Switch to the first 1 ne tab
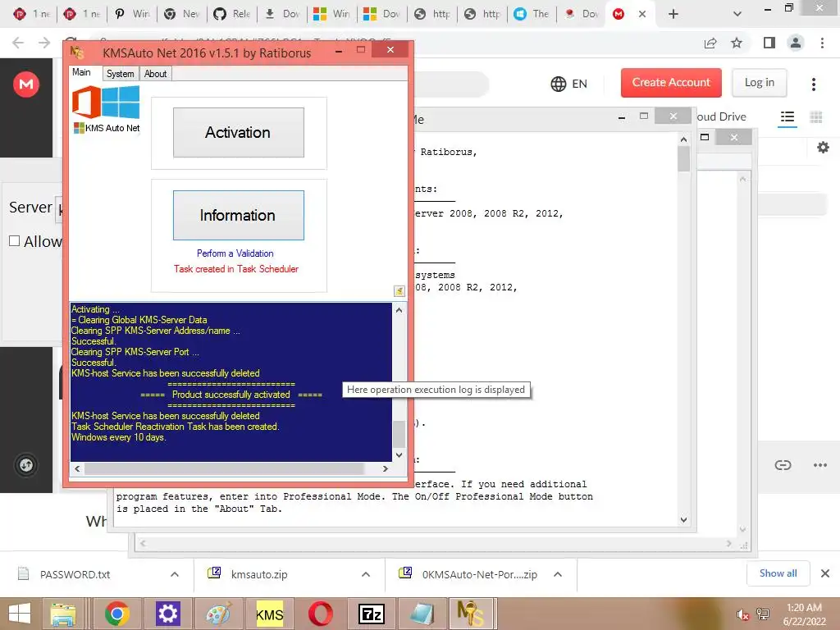This screenshot has width=840, height=630. coord(31,14)
